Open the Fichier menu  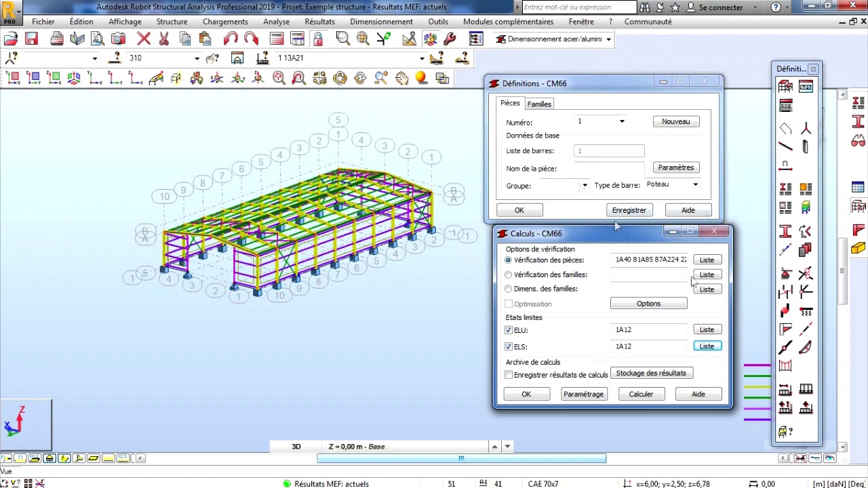43,22
